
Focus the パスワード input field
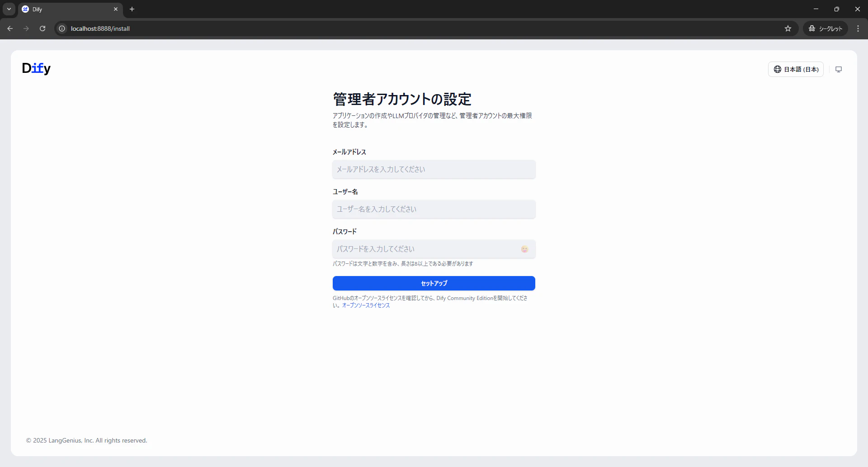coord(434,249)
